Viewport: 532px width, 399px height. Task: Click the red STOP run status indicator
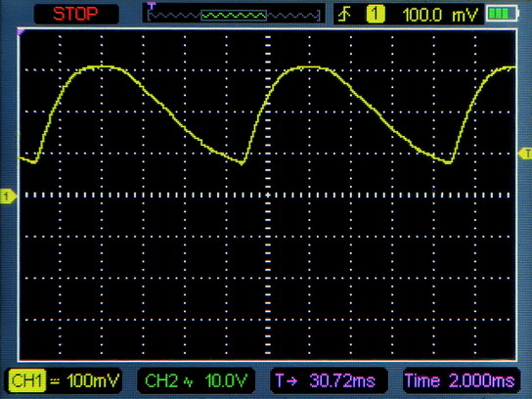pos(75,14)
